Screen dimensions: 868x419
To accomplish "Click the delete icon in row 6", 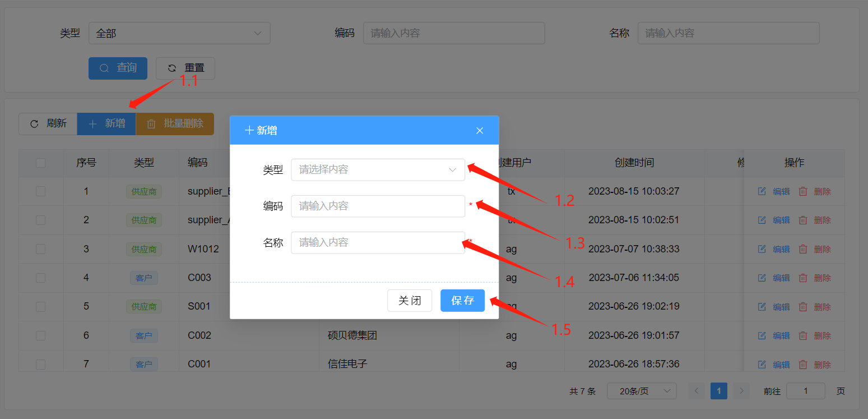I will (802, 335).
